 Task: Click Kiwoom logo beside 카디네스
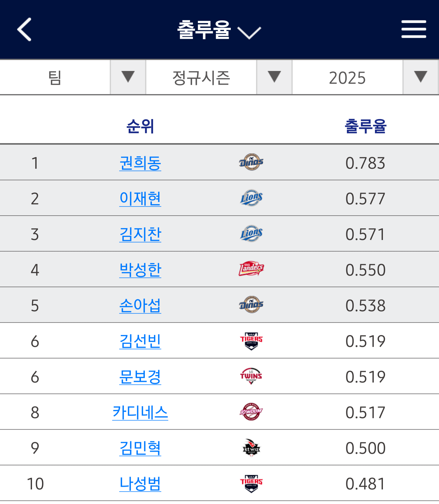(251, 412)
